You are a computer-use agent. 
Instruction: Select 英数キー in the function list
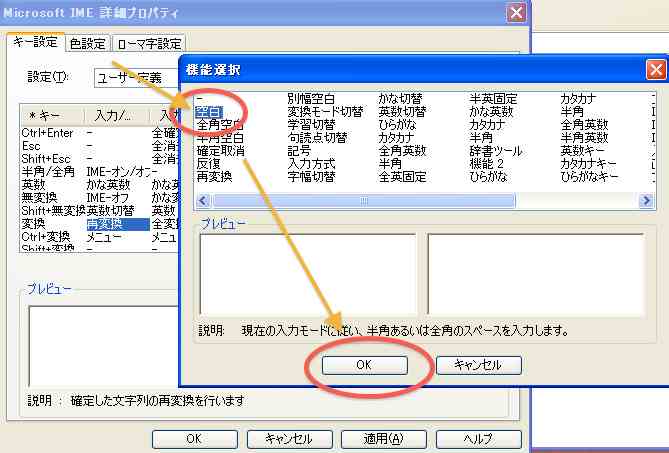(582, 151)
